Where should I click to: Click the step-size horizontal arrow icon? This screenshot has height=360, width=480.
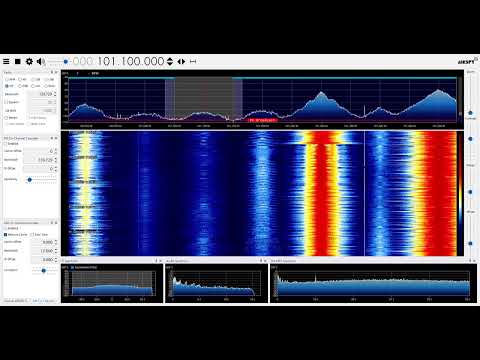[x=193, y=61]
